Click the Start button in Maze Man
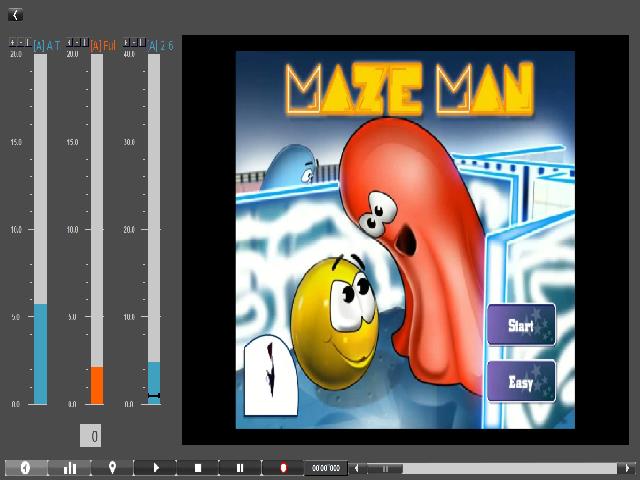Viewport: 640px width, 480px height. point(521,325)
